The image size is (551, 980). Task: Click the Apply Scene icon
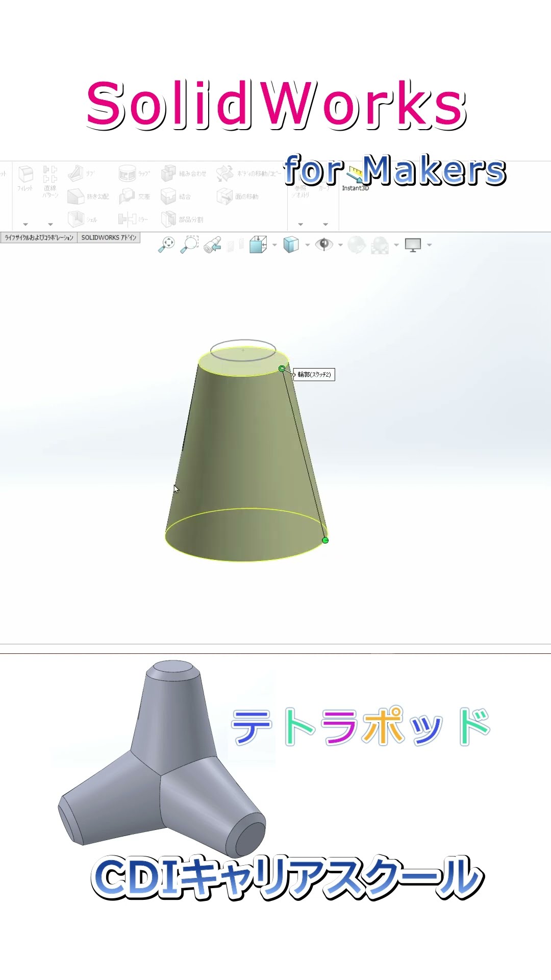point(380,245)
